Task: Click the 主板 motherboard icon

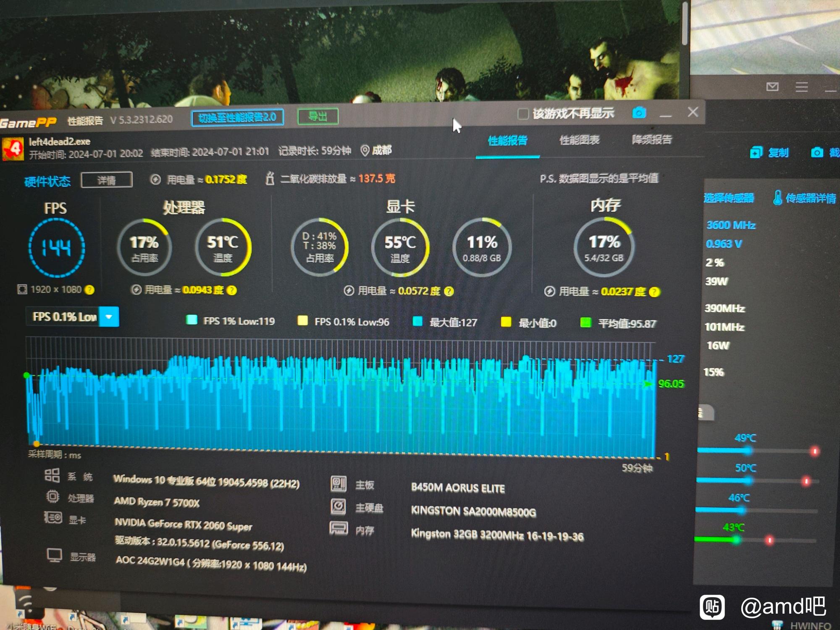Action: (x=339, y=484)
